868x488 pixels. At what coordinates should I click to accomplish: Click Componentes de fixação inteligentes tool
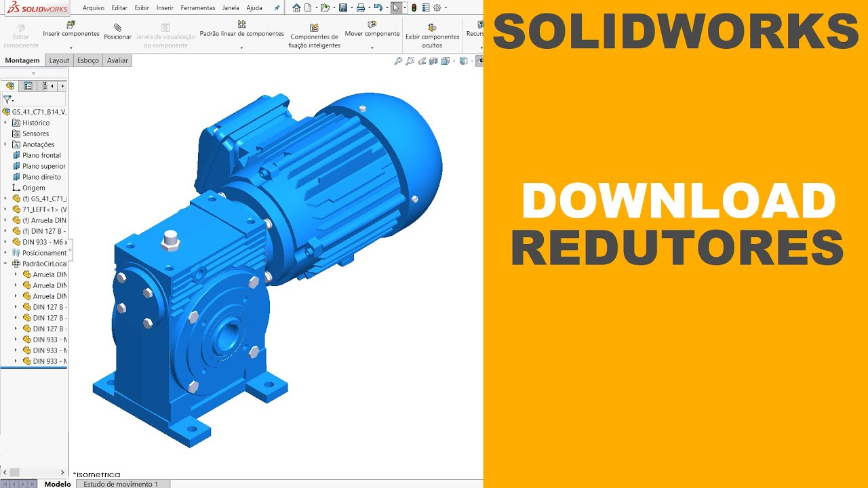pyautogui.click(x=314, y=36)
